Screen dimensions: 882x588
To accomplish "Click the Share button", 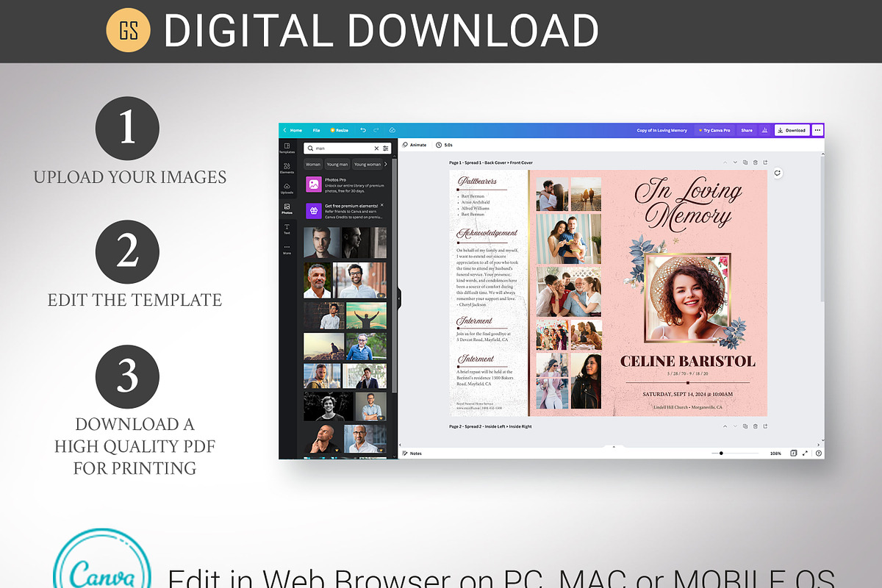I will point(746,130).
